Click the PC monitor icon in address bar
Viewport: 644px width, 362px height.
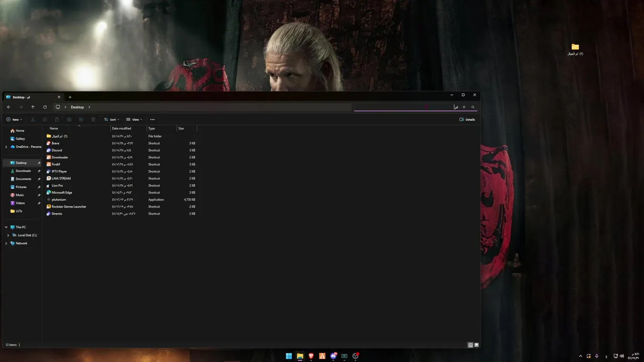[58, 107]
